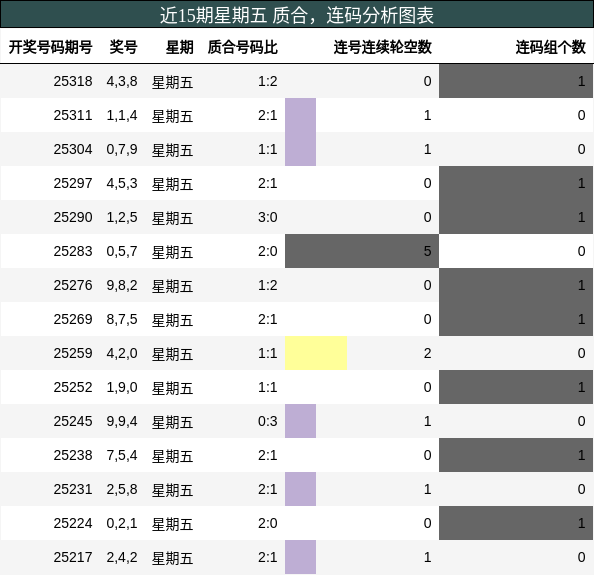This screenshot has height=575, width=594.
Task: Select the 星期五 cell in row 25217
Action: 172,558
